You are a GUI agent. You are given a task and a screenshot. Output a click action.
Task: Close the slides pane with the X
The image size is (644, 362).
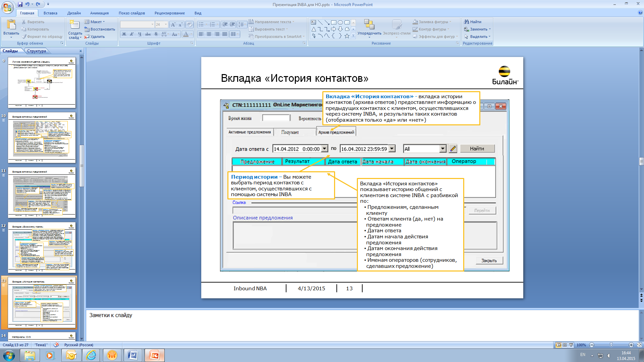(x=80, y=51)
